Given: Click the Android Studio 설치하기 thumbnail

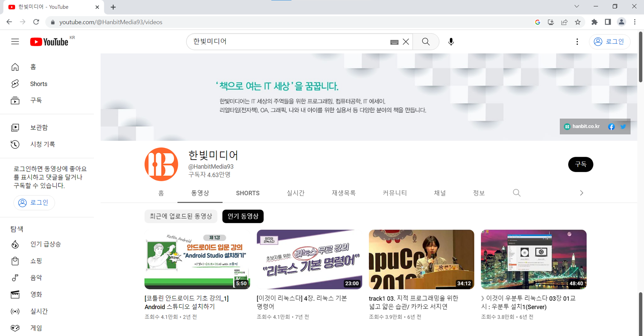Looking at the screenshot, I should tap(197, 259).
